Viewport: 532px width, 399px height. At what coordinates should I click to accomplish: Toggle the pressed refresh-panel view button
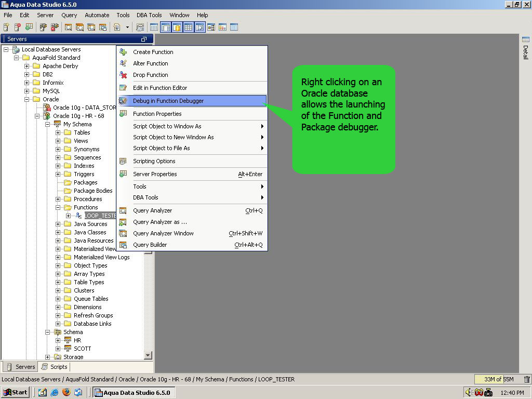tap(200, 27)
